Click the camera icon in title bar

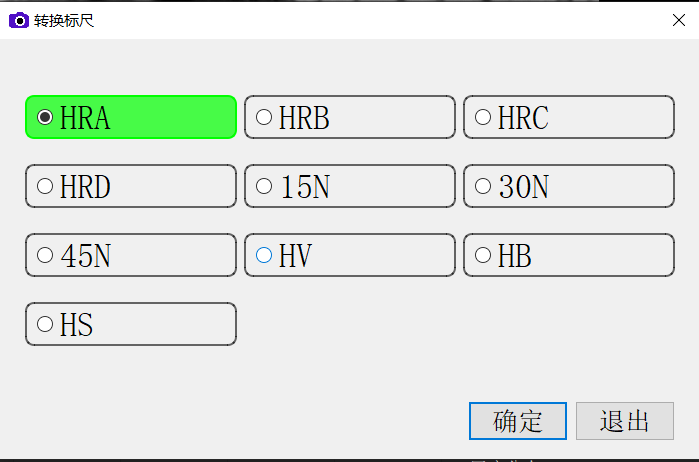[x=18, y=20]
